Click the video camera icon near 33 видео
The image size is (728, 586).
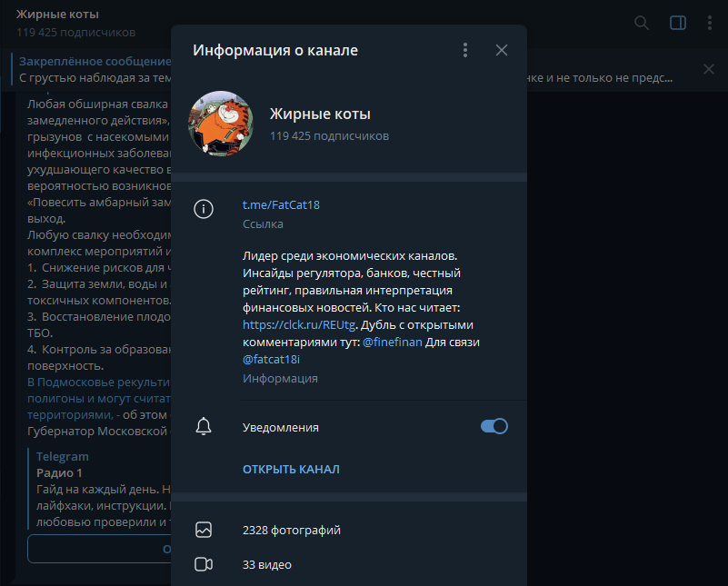[204, 564]
